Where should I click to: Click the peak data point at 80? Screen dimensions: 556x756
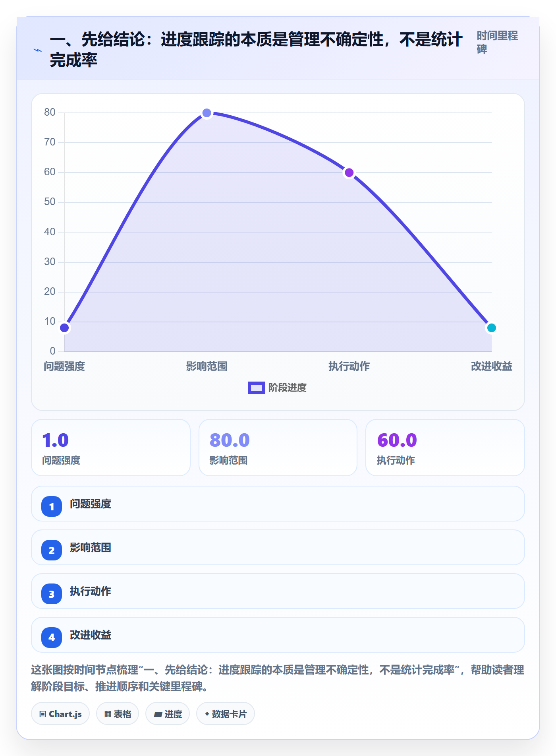coord(207,113)
